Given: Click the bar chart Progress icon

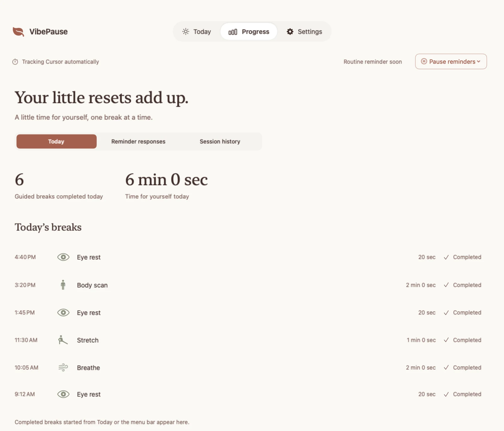Looking at the screenshot, I should (233, 32).
